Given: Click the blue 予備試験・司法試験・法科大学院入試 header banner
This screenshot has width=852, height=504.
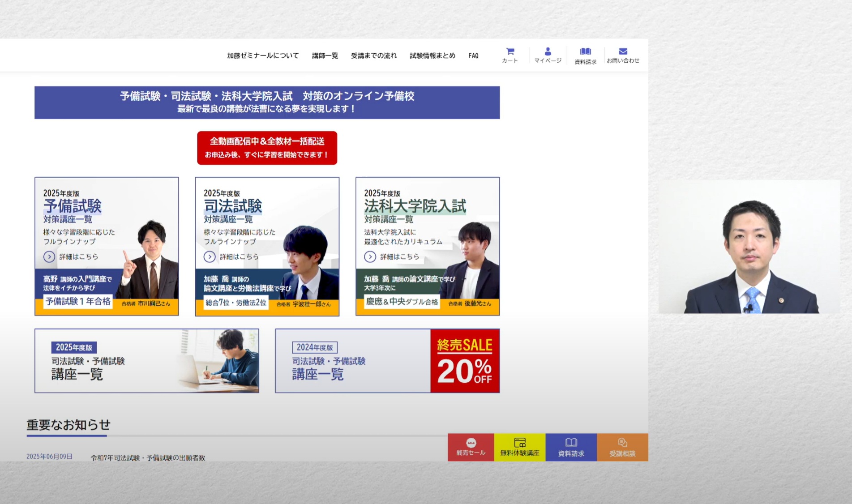Looking at the screenshot, I should click(x=267, y=103).
